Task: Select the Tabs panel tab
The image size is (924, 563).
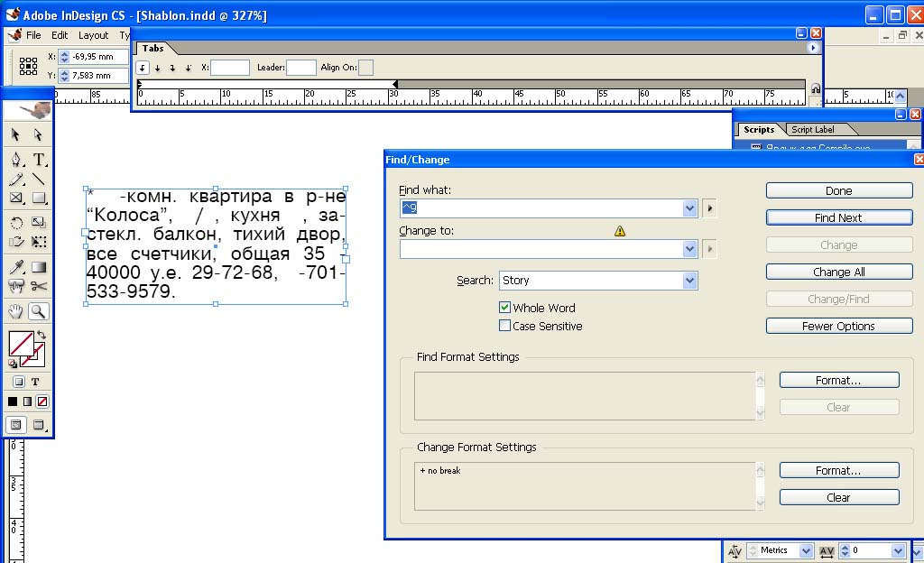Action: click(x=153, y=49)
